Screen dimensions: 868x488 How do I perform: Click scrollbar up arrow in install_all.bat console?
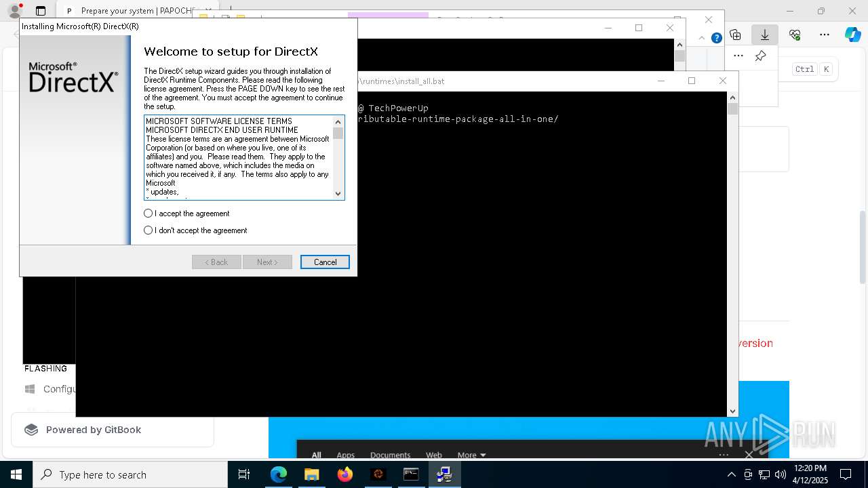coord(732,98)
